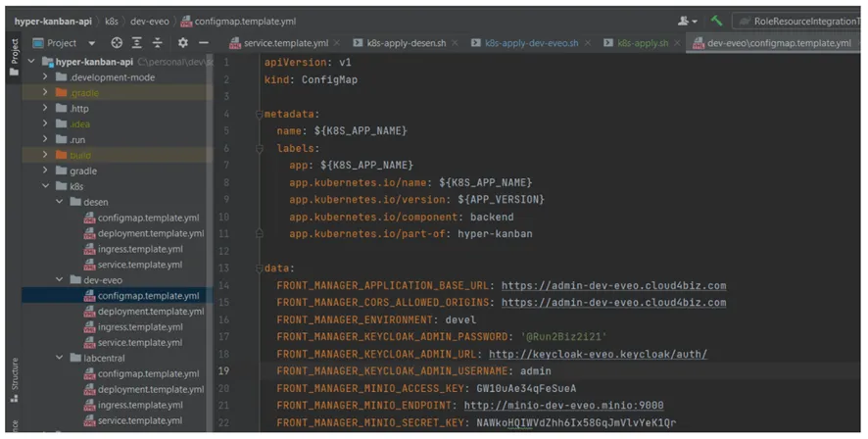
Task: Open the keycloak-eveo admin URL link
Action: (598, 354)
